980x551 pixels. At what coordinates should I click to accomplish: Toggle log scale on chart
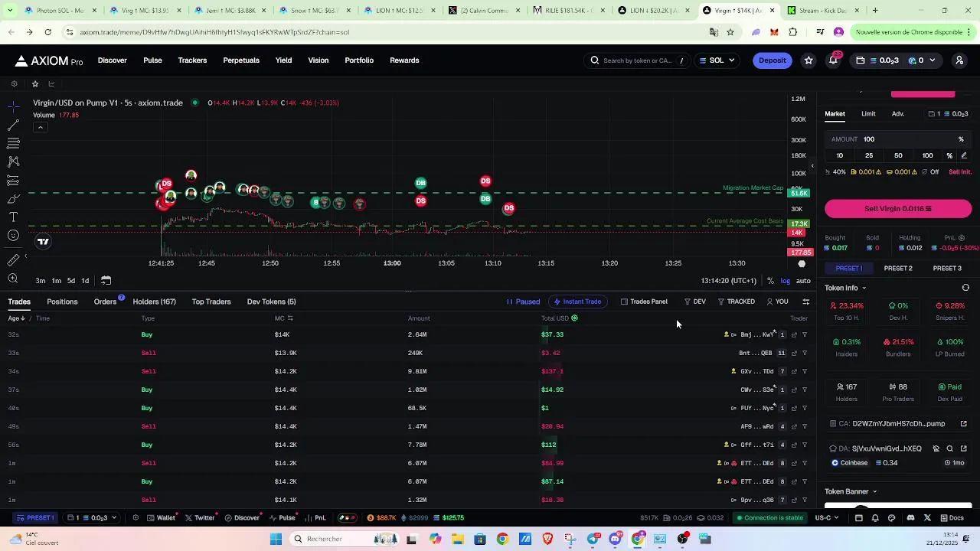[x=785, y=281]
